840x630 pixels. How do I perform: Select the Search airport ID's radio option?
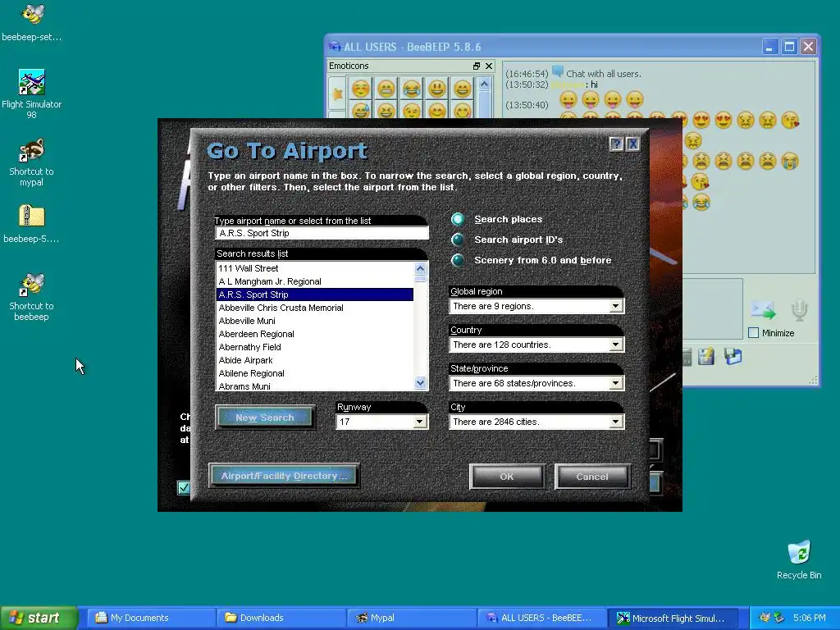click(458, 240)
